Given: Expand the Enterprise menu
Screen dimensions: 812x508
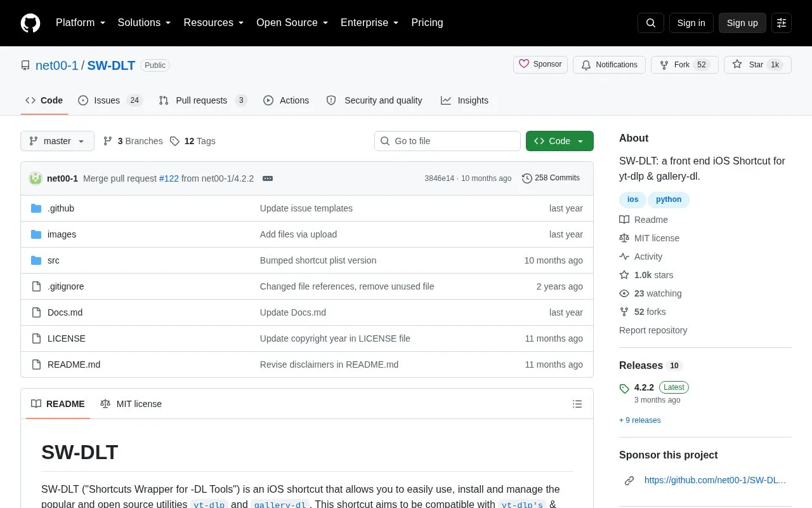Looking at the screenshot, I should 370,23.
